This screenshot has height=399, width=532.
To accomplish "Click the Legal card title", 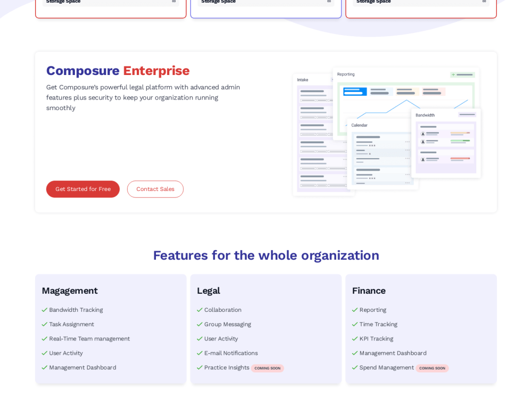I will click(x=209, y=291).
